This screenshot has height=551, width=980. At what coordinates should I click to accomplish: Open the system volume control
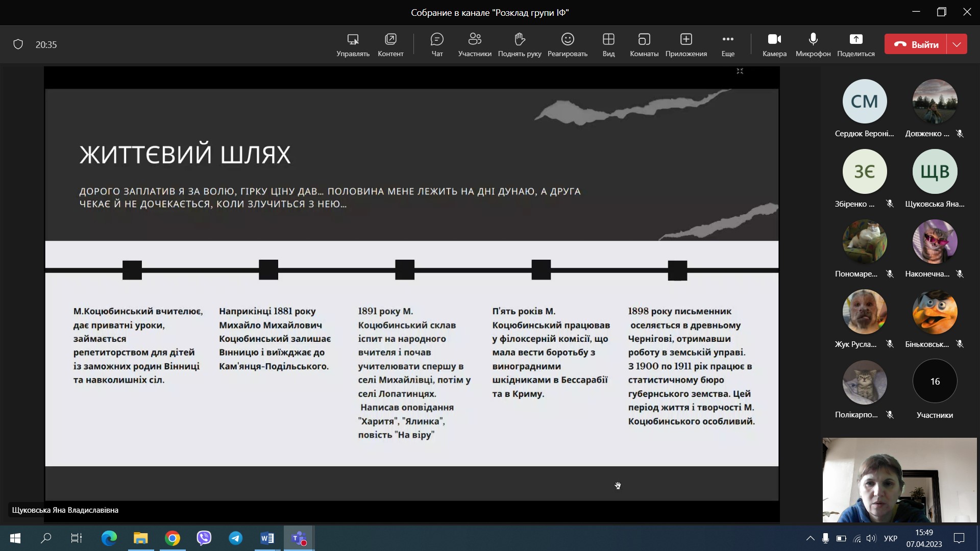[x=871, y=538]
